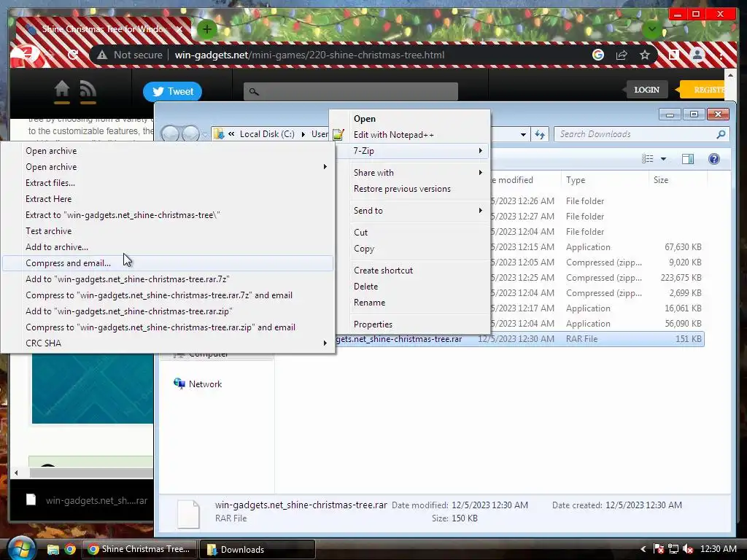The image size is (747, 560).
Task: Click the Size column header
Action: tap(678, 180)
